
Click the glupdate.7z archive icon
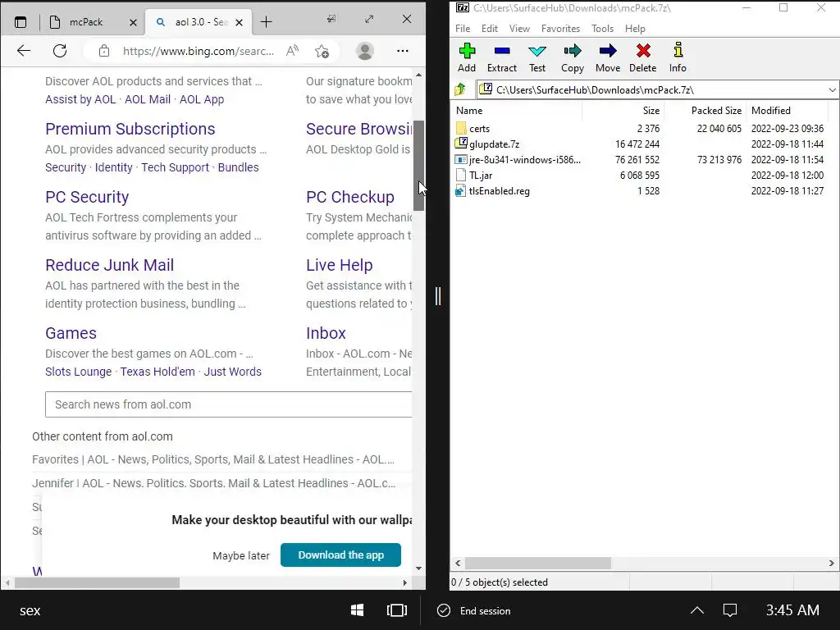pyautogui.click(x=461, y=144)
